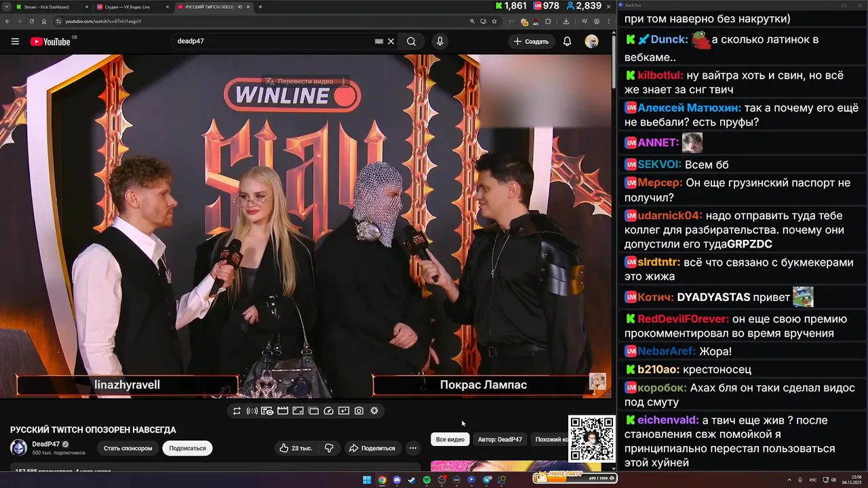Switch РУС keyboard language
The height and width of the screenshot is (488, 868).
coord(813,480)
